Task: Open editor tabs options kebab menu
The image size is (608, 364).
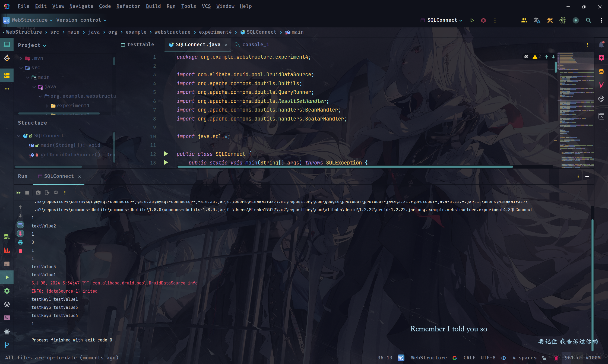Action: click(x=588, y=45)
